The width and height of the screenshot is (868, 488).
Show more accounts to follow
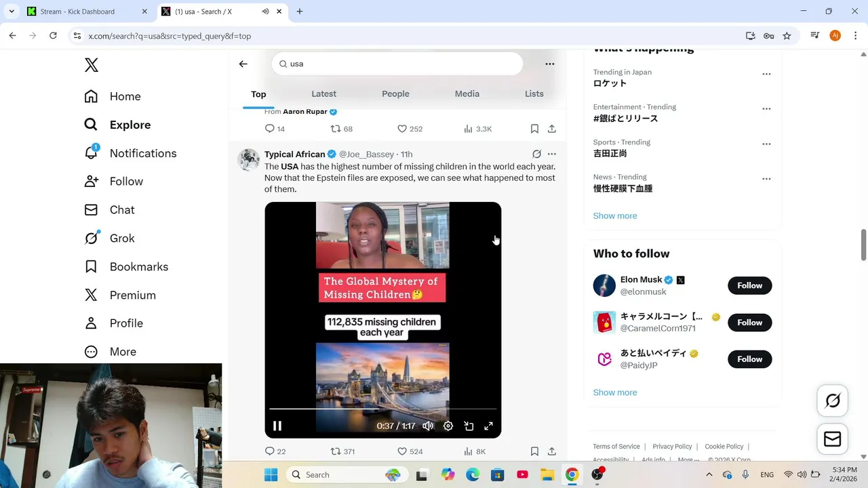615,392
